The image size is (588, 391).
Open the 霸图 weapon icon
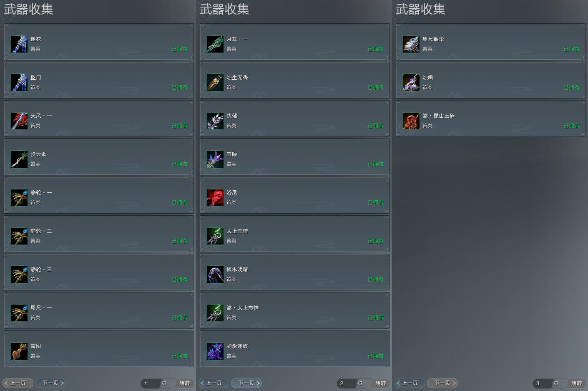19,351
